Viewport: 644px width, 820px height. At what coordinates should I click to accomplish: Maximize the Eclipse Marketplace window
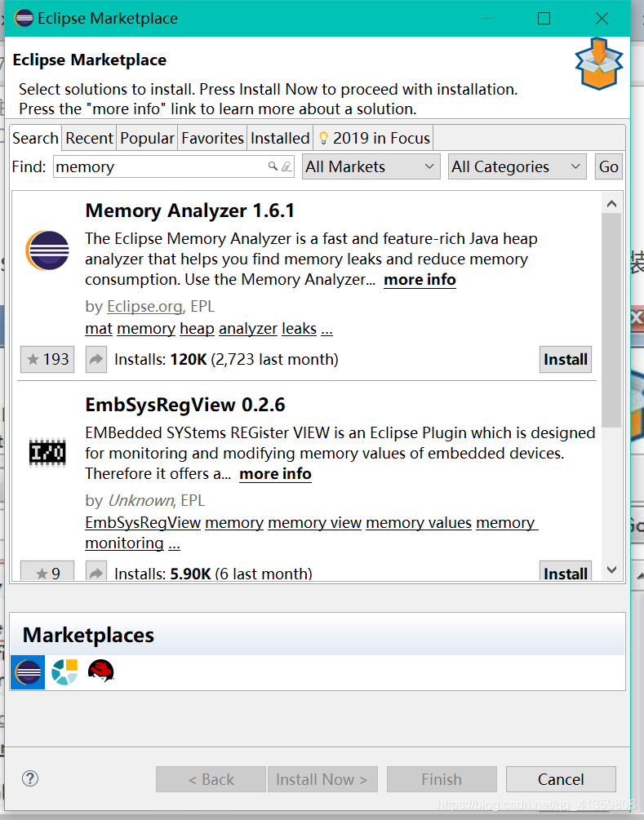click(544, 19)
